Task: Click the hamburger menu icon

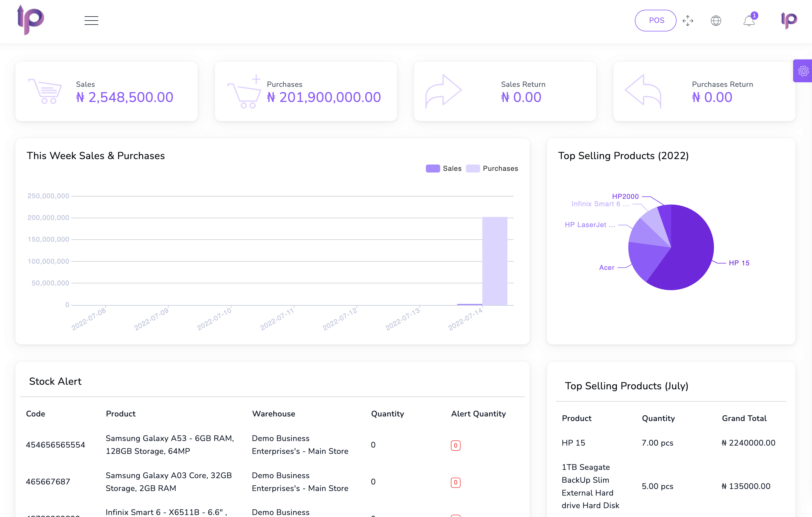Action: [91, 21]
